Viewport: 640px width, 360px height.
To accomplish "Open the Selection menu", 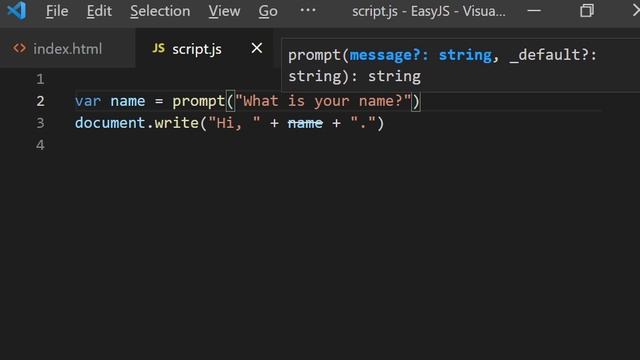I will click(160, 11).
